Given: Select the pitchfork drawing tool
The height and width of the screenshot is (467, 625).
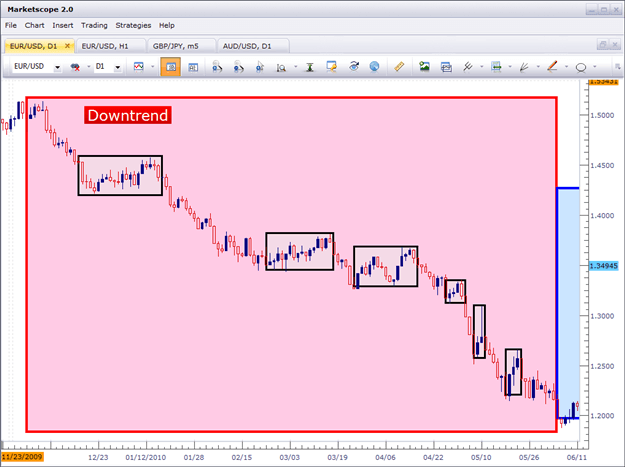Looking at the screenshot, I should [468, 67].
